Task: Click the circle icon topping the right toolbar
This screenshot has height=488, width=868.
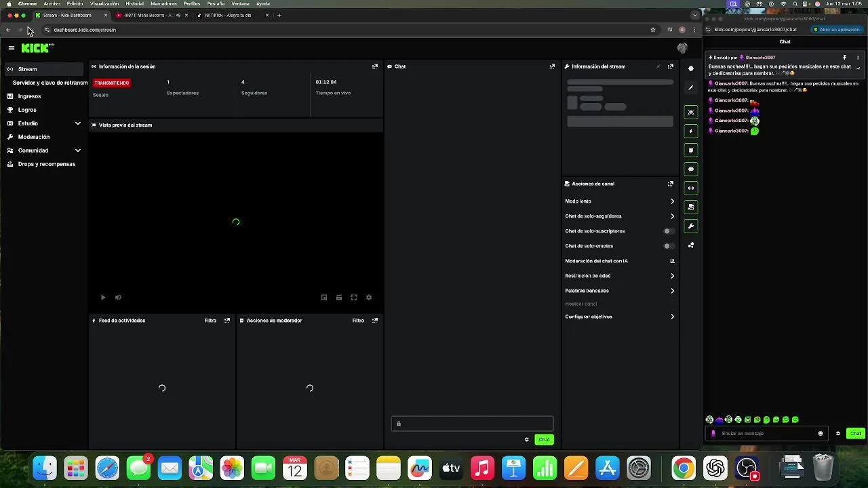Action: (x=691, y=68)
